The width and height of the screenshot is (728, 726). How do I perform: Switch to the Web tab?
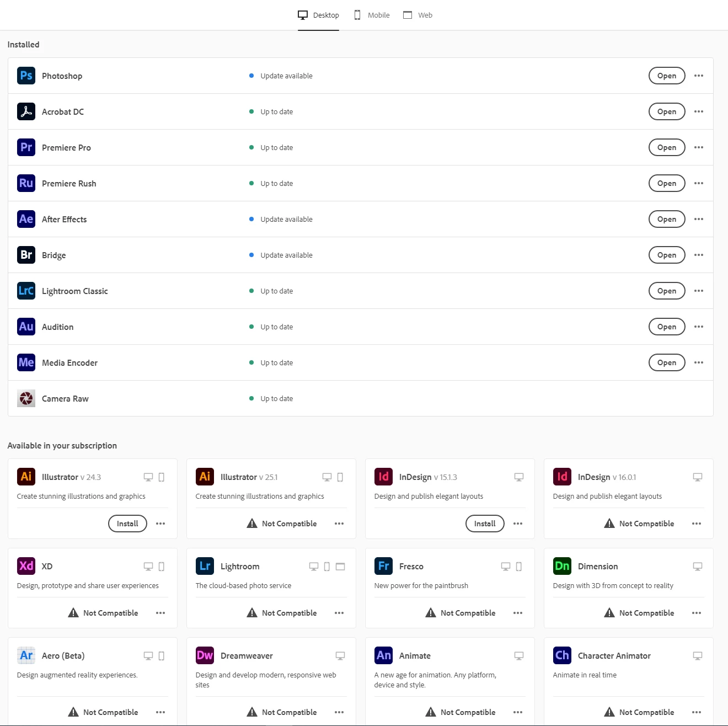click(417, 15)
